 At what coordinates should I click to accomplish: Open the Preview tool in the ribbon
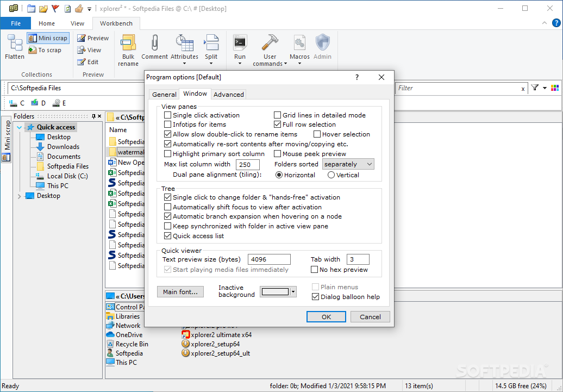93,38
